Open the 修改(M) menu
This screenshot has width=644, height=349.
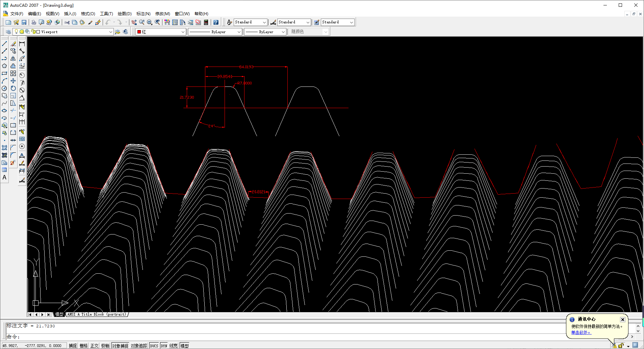pos(162,14)
